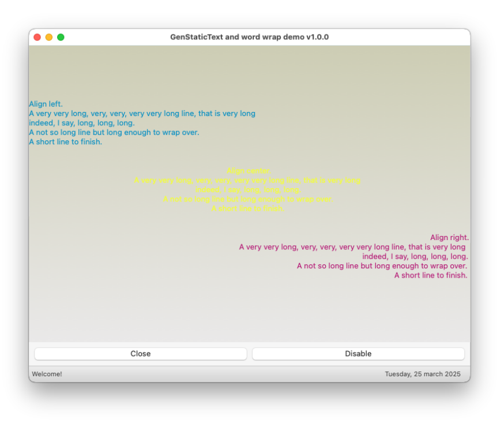The image size is (504, 423).
Task: Click the magenta "A very very long" line
Action: click(352, 247)
